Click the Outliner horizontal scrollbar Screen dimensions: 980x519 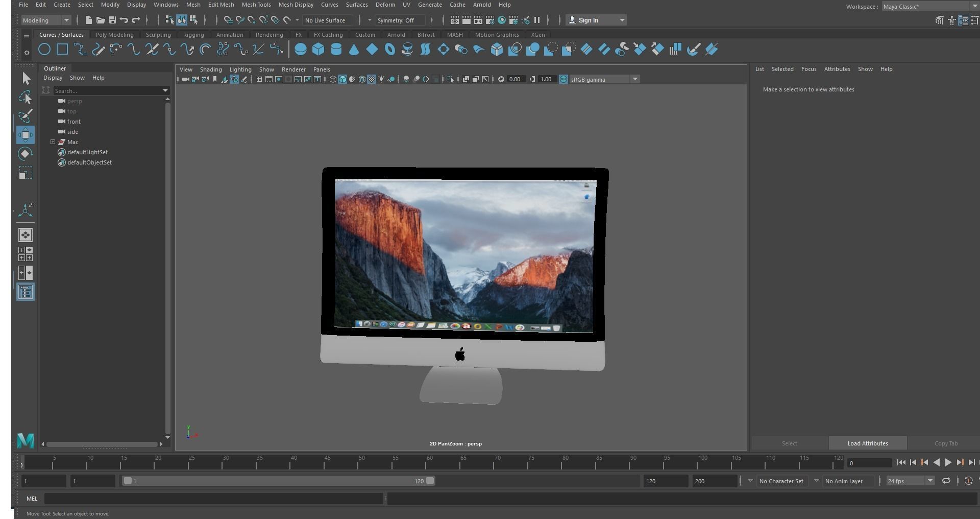pyautogui.click(x=102, y=444)
